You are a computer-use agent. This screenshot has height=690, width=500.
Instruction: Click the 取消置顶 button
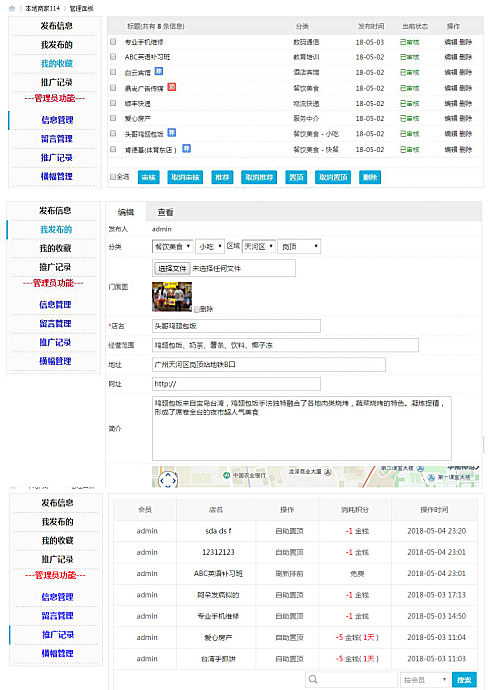point(333,177)
